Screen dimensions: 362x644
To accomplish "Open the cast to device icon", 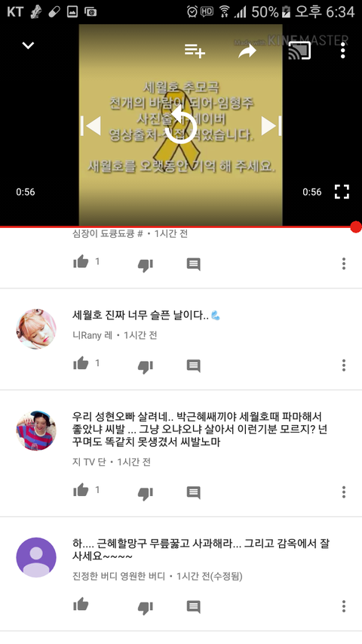I will 299,51.
